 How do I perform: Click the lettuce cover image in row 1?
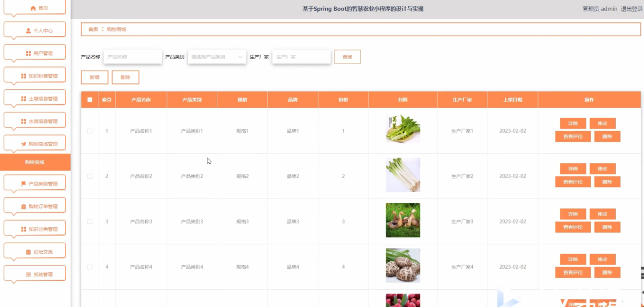pos(403,129)
